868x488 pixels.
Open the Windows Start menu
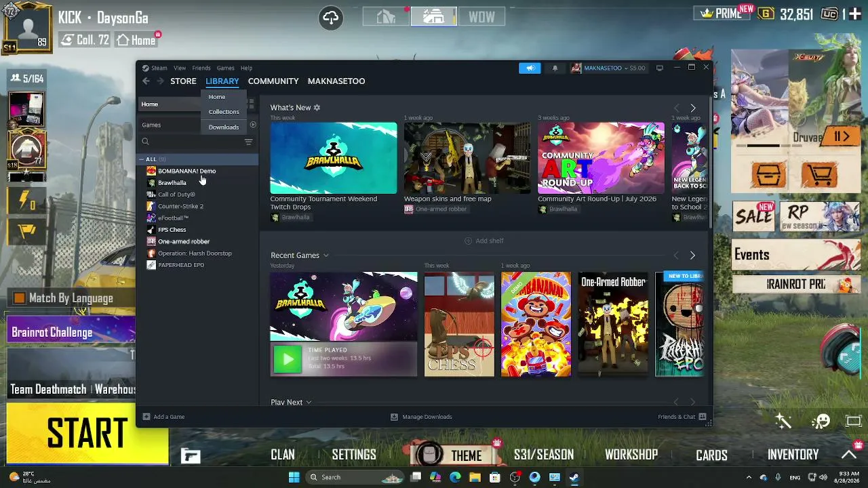294,477
